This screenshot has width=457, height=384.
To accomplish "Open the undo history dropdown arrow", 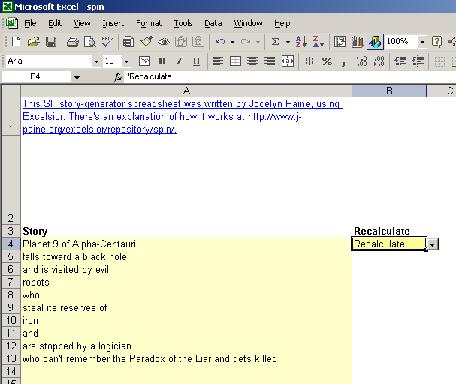I will point(232,42).
